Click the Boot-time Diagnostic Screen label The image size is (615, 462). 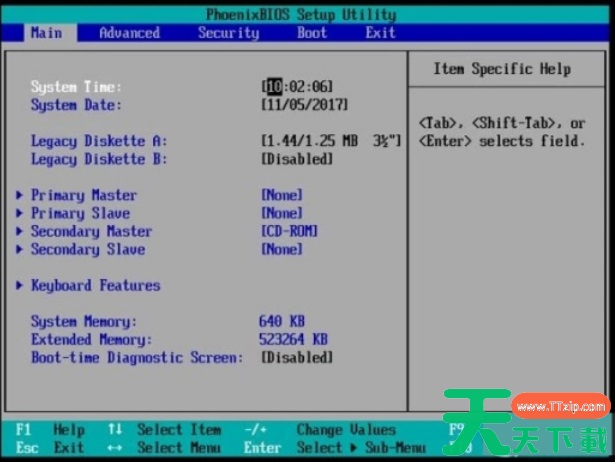137,358
